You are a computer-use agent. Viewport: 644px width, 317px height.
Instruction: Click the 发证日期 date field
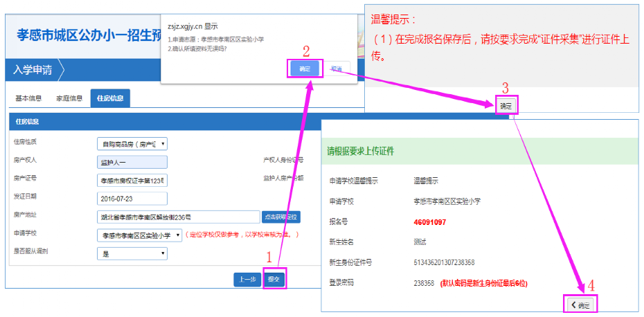(132, 199)
